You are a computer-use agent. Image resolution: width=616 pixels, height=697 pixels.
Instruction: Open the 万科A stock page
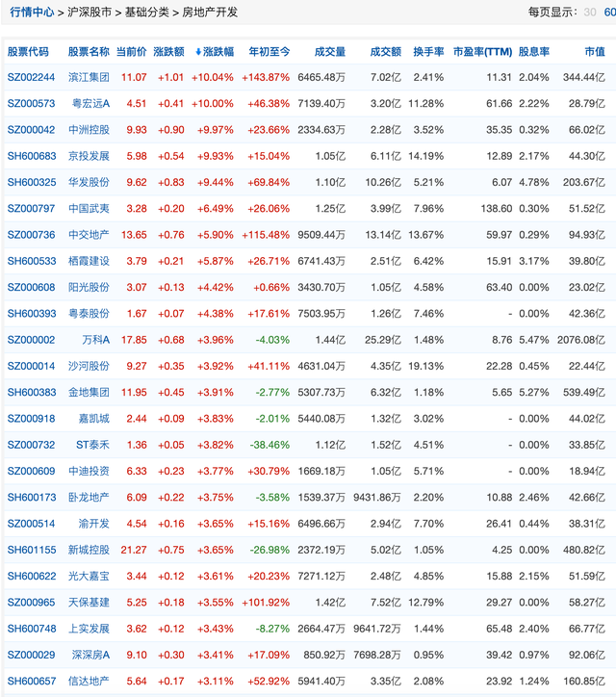coord(95,340)
